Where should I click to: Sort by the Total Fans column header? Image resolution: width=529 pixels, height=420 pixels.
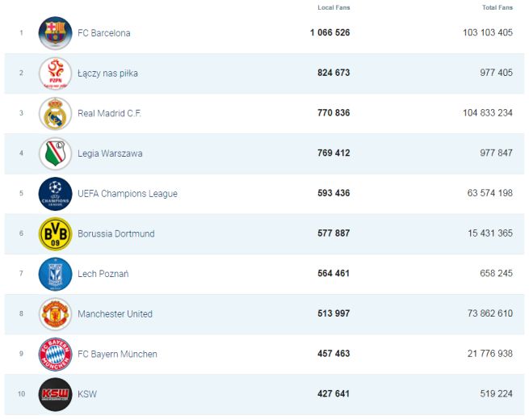(497, 7)
